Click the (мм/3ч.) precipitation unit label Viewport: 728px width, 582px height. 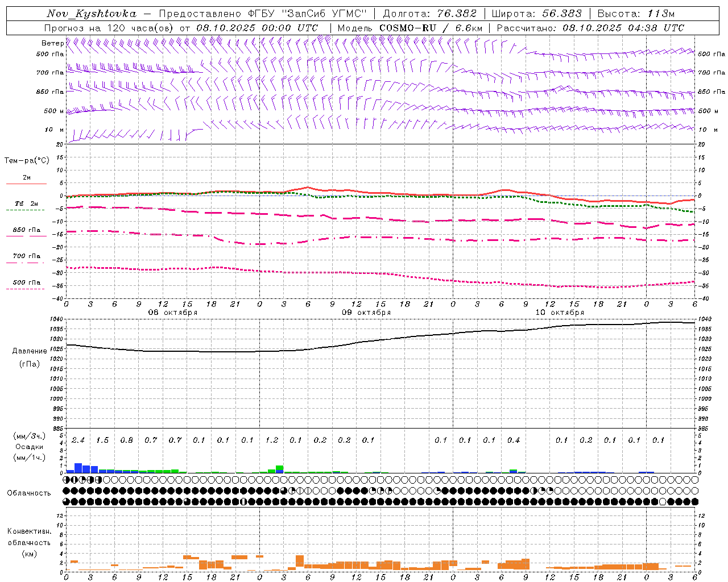(x=29, y=436)
